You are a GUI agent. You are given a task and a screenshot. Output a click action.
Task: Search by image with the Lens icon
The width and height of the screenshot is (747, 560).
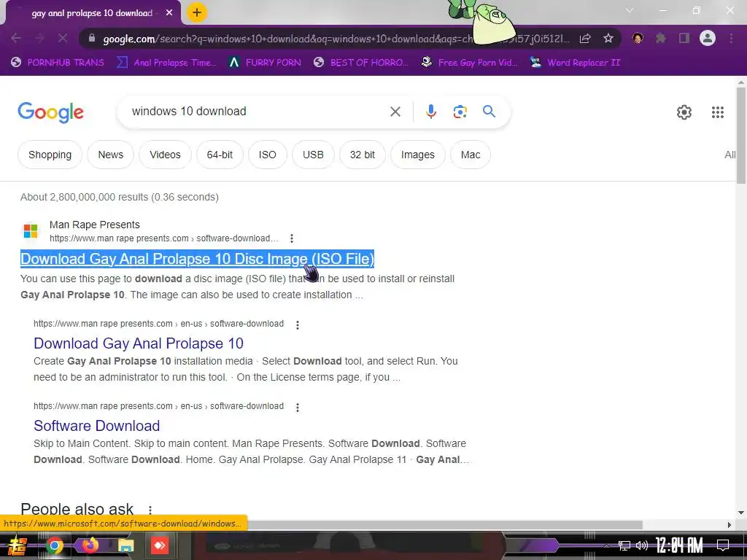coord(460,112)
